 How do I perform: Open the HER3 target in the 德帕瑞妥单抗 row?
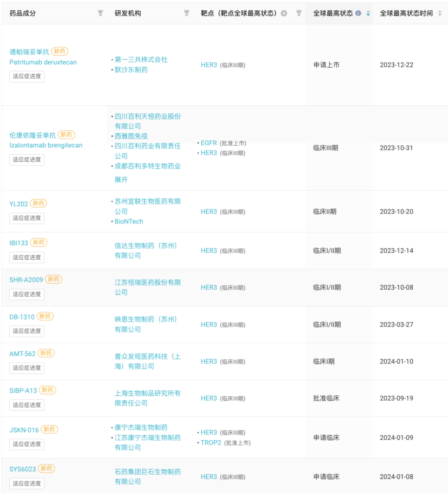click(209, 65)
